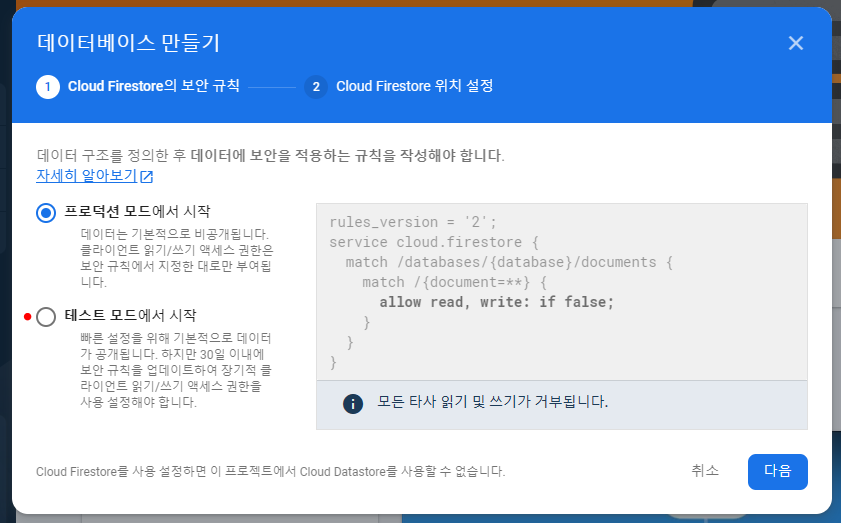Click the allow read, write: if false; line
Image resolution: width=841 pixels, height=523 pixels.
pyautogui.click(x=496, y=302)
